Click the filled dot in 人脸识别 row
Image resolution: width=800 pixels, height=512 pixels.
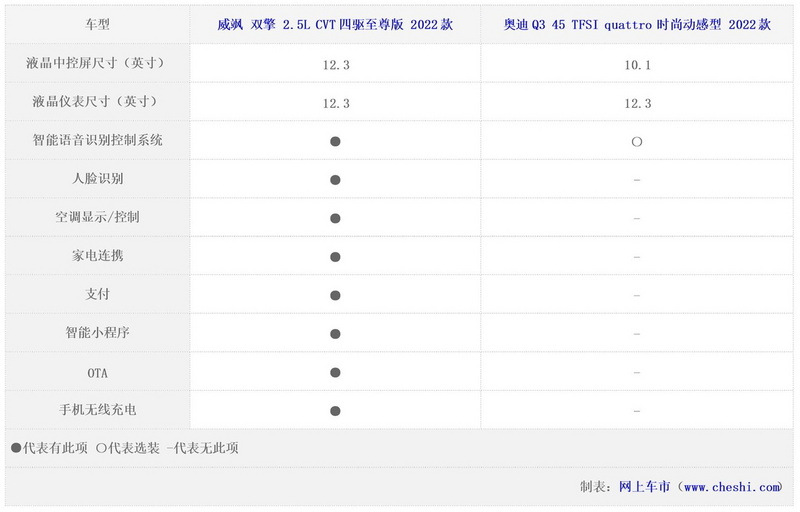[x=335, y=180]
